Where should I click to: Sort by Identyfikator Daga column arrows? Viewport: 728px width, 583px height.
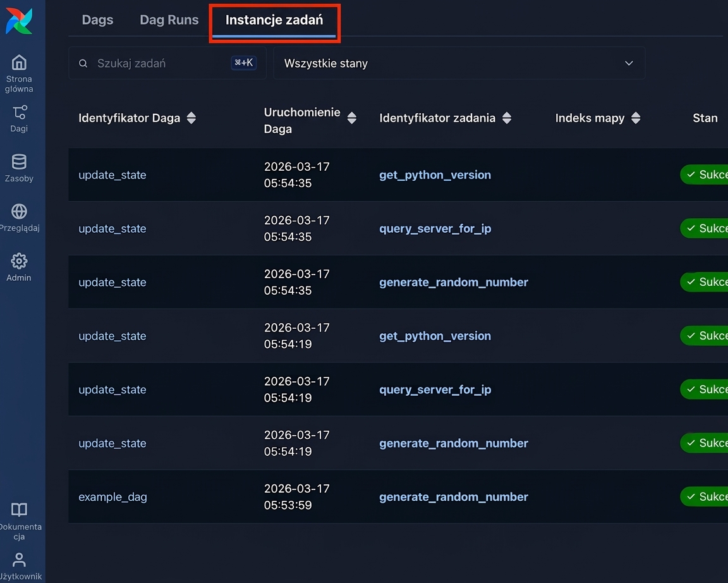[x=191, y=118]
